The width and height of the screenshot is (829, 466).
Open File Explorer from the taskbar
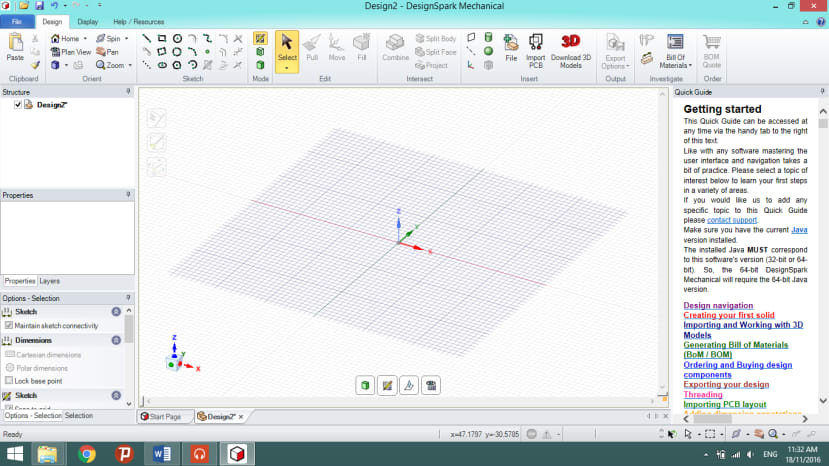pos(47,454)
